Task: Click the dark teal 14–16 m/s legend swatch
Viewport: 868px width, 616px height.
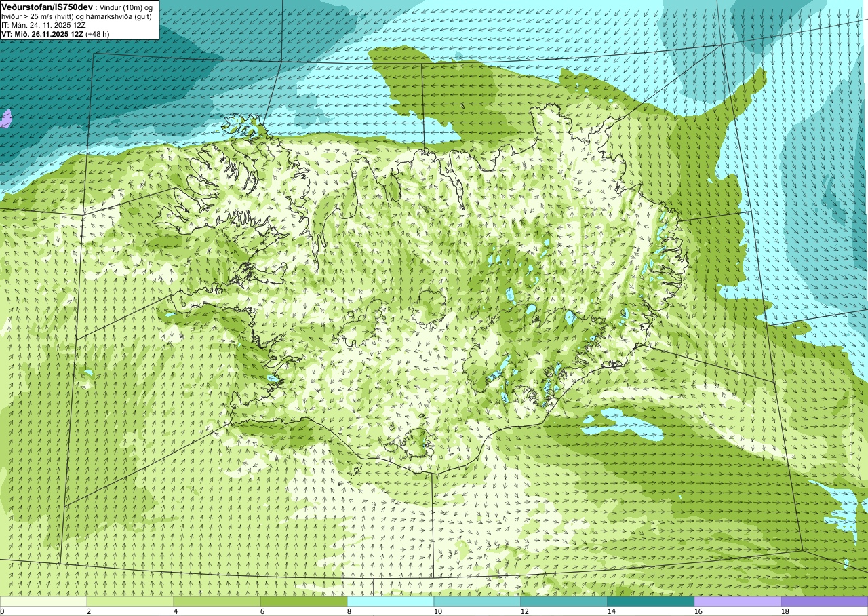Action: coord(651,601)
